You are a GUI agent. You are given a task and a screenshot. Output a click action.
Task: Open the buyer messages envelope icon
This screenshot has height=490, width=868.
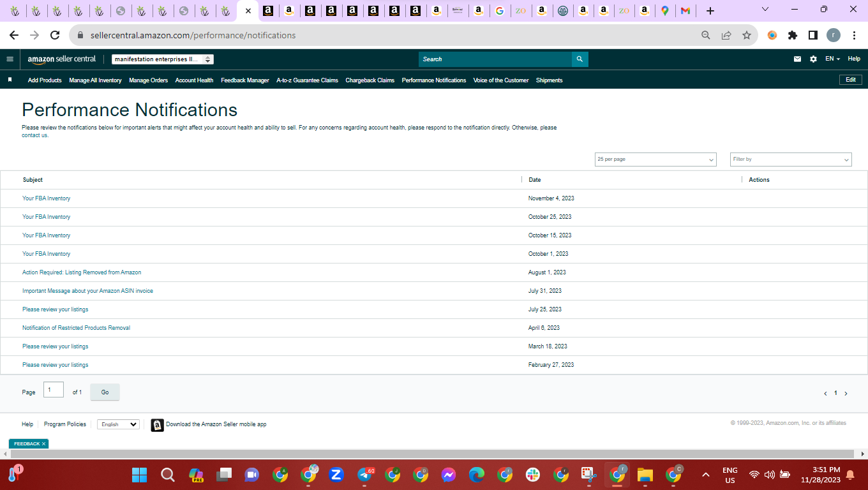(x=797, y=59)
